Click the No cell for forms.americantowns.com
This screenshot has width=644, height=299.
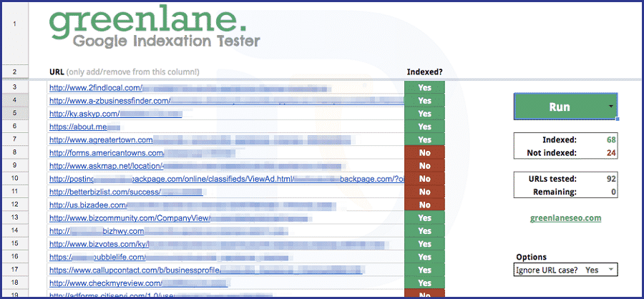tap(424, 153)
